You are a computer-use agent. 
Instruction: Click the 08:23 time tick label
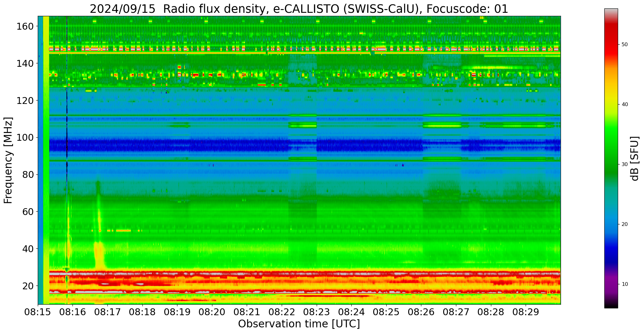click(317, 312)
